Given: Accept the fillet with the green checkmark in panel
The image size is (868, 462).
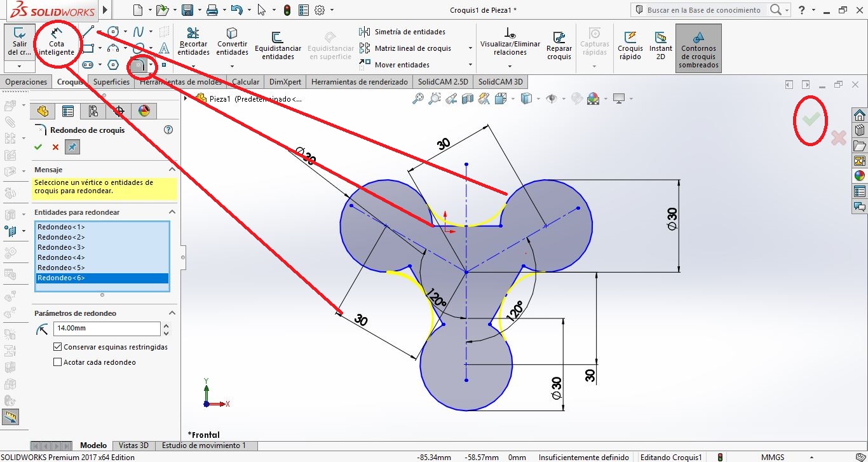Looking at the screenshot, I should (x=38, y=147).
